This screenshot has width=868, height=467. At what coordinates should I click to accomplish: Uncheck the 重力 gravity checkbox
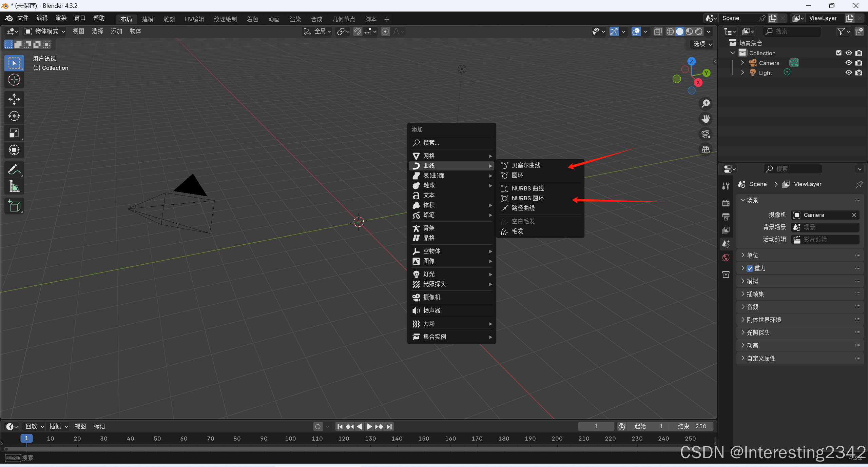pos(750,268)
